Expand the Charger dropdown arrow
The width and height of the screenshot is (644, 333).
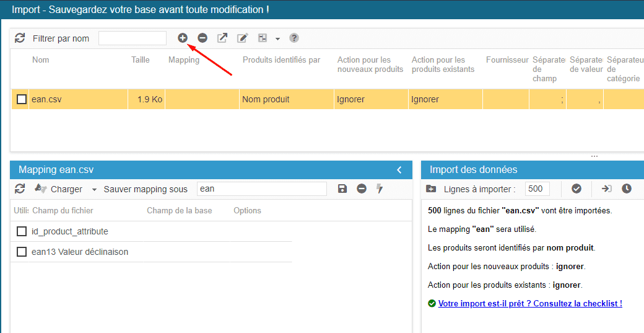click(x=94, y=189)
